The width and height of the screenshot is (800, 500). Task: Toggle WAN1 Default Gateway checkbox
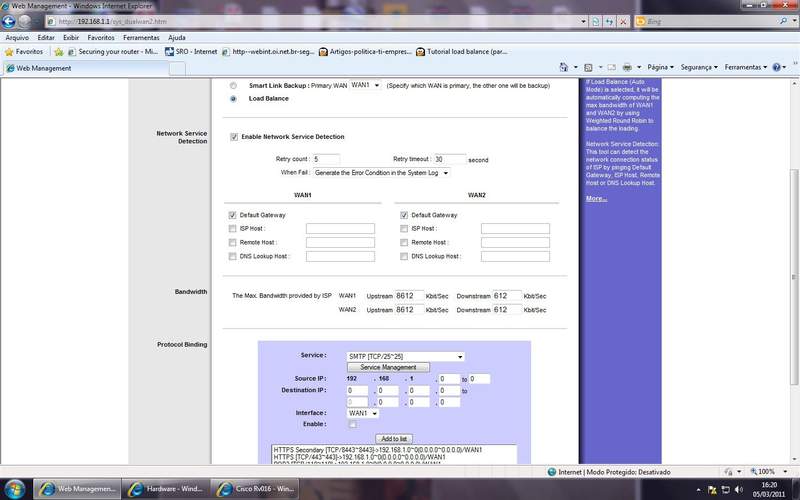point(233,215)
